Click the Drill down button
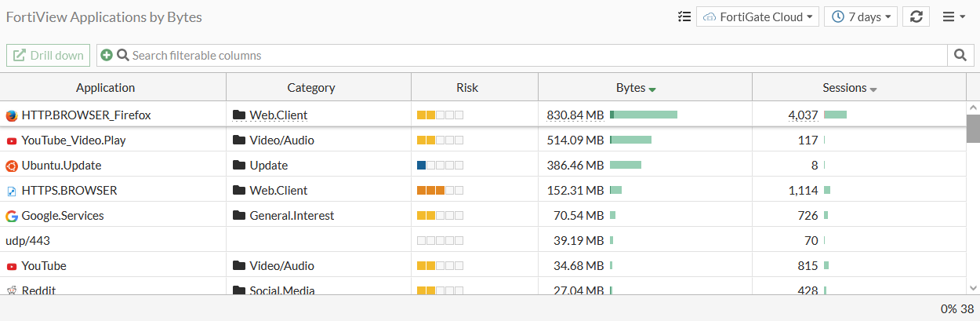 point(48,55)
